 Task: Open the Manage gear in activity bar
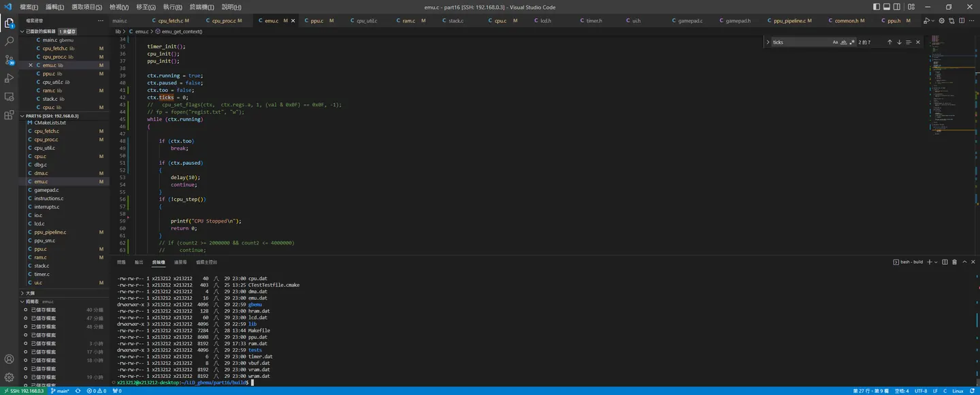point(9,377)
